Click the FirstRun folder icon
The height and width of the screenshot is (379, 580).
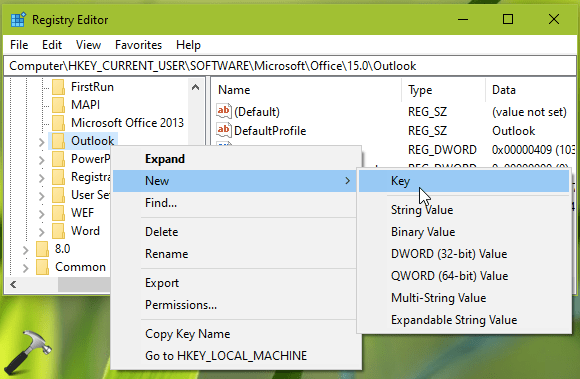(x=58, y=87)
